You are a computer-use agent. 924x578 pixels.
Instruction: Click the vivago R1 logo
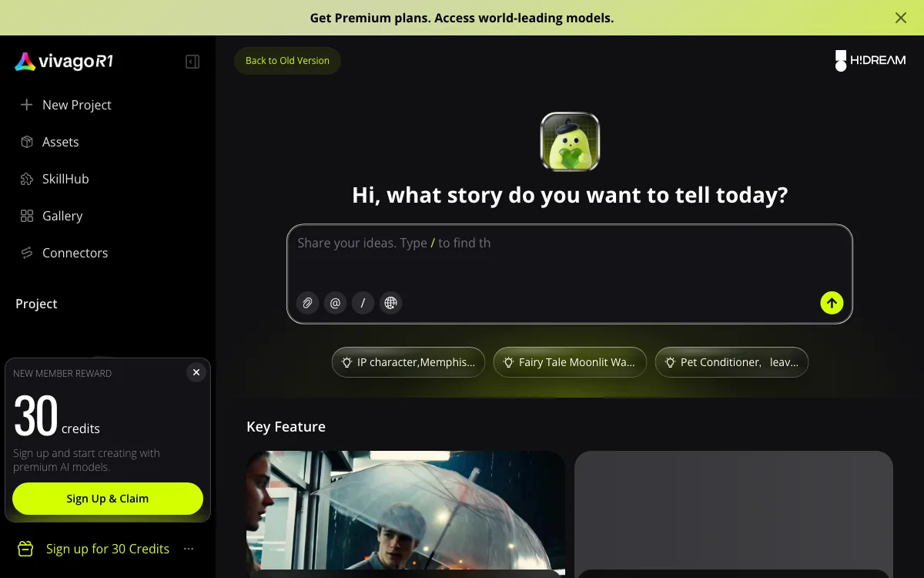click(x=64, y=62)
